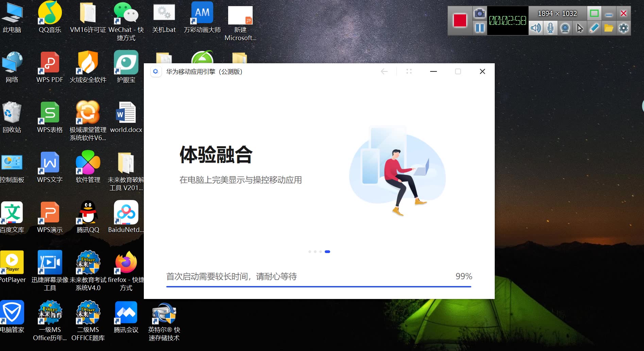This screenshot has height=351, width=644.
Task: Click the Huawei Mobile App Engine logo icon
Action: tap(156, 71)
